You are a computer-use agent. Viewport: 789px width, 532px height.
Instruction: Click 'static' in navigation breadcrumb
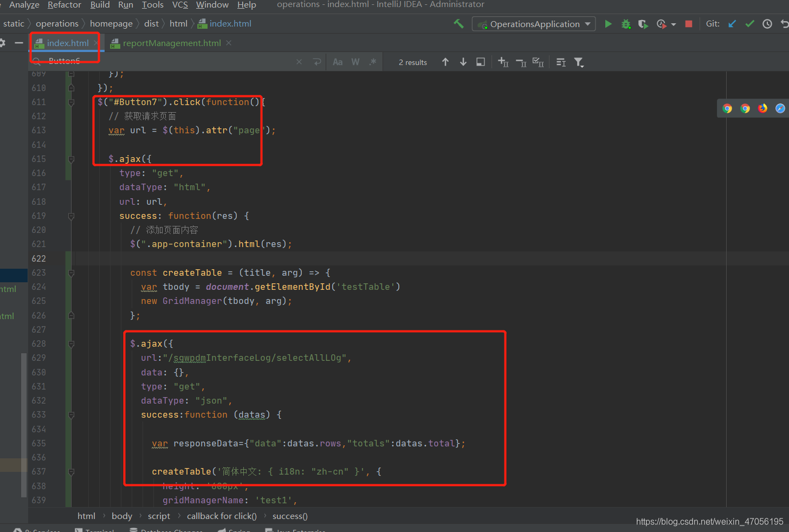(x=14, y=24)
